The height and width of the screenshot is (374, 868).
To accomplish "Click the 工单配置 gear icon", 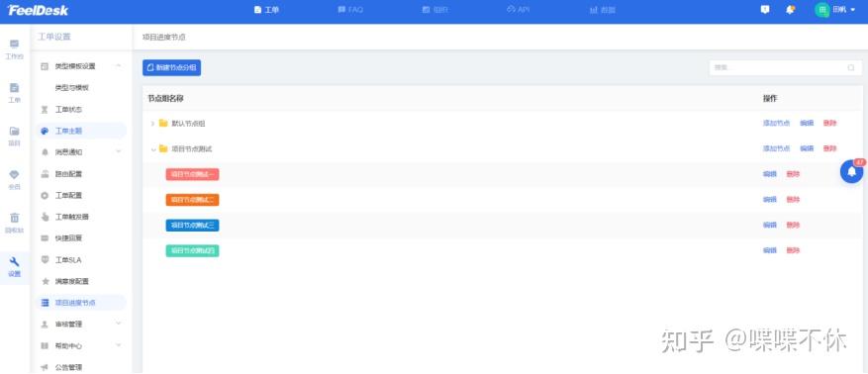I will pos(45,195).
